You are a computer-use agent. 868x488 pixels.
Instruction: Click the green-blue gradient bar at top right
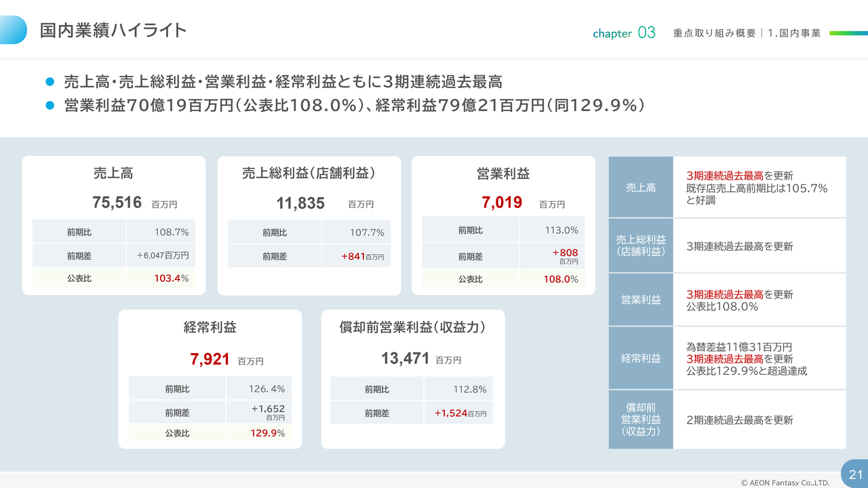(x=848, y=33)
